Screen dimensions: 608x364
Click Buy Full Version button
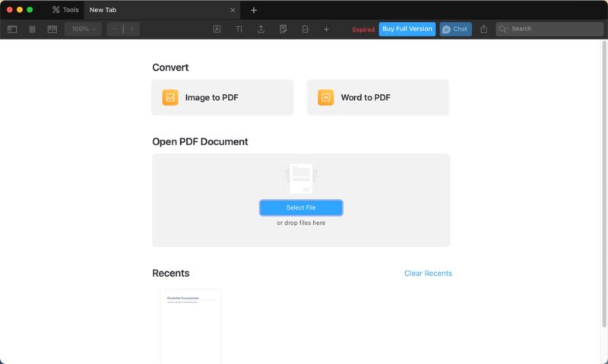coord(407,29)
